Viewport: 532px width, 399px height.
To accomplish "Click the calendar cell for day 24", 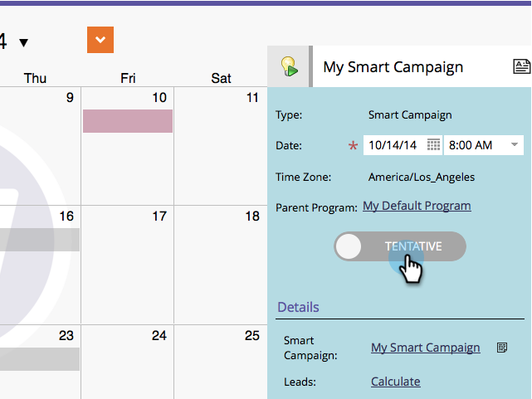I will 128,369.
